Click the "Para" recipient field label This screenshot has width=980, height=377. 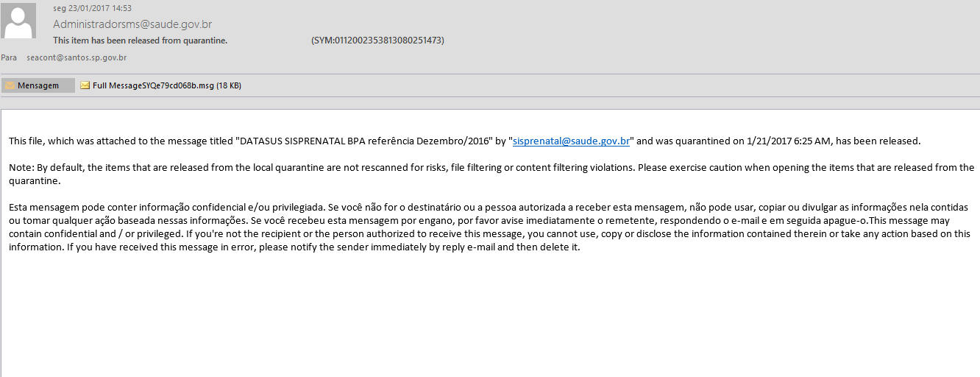coord(9,57)
